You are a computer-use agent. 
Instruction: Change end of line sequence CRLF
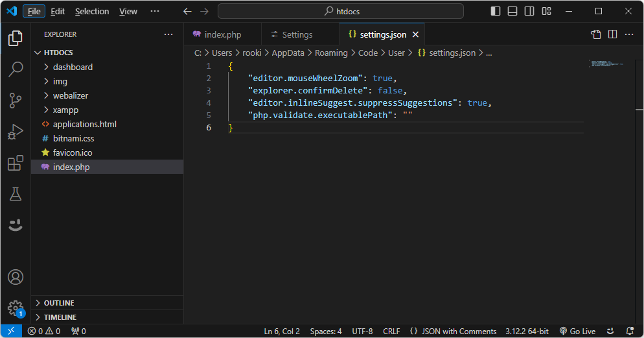(391, 331)
